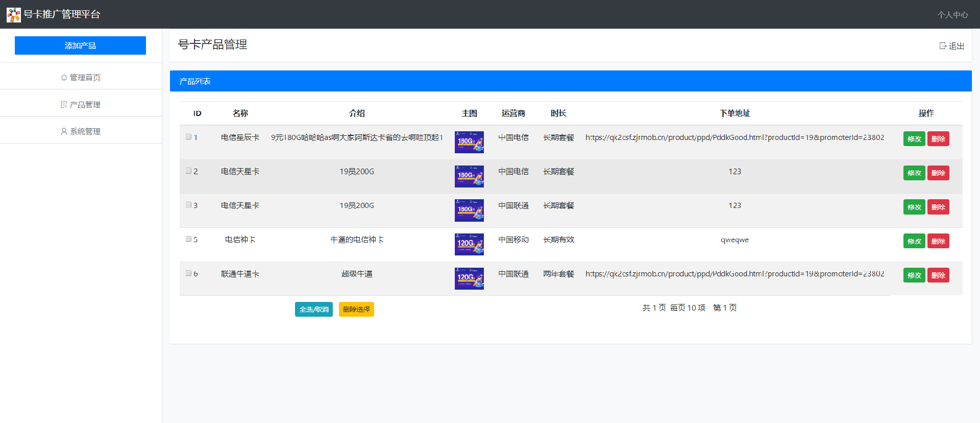Tick the checkbox for product ID 6
The height and width of the screenshot is (423, 980).
pos(188,273)
